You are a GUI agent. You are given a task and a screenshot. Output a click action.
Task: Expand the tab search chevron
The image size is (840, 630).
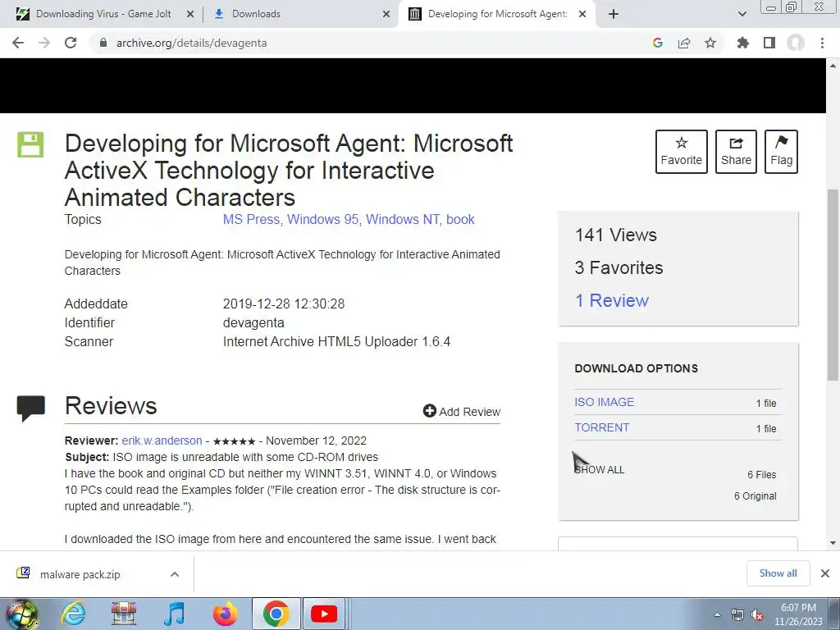point(742,14)
